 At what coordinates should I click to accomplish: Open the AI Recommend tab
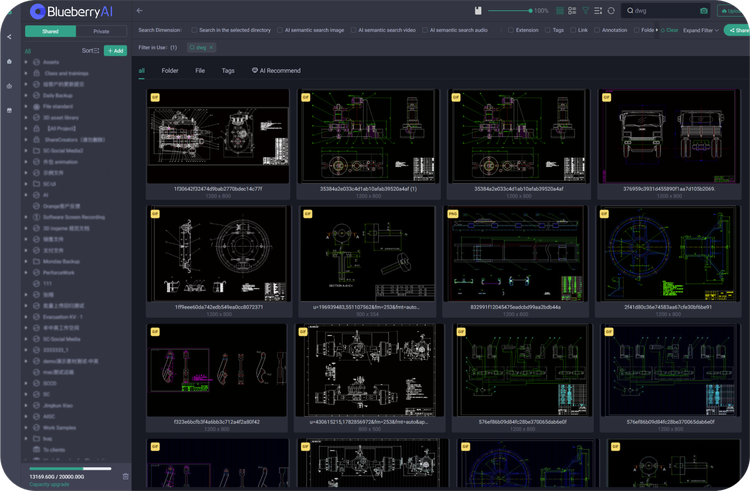[276, 71]
